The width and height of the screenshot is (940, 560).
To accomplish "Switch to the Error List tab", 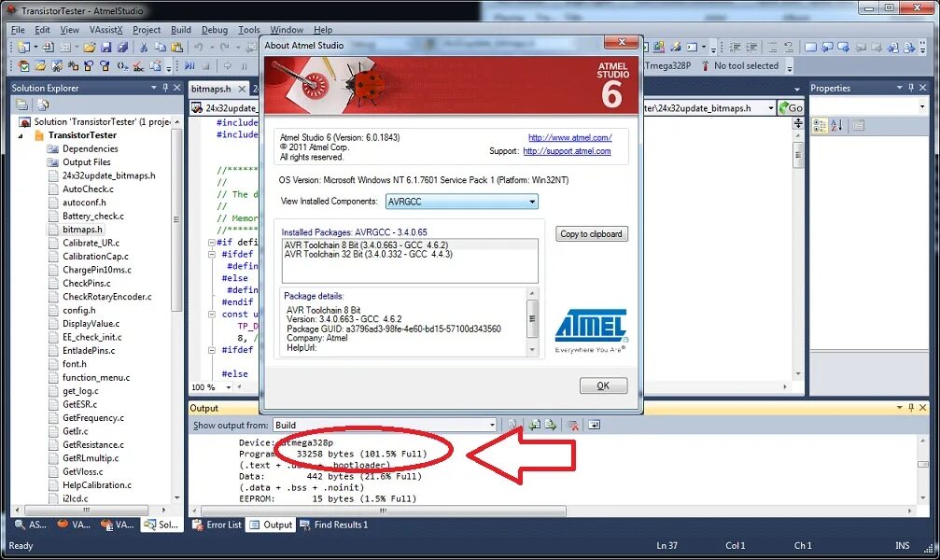I will [x=217, y=525].
